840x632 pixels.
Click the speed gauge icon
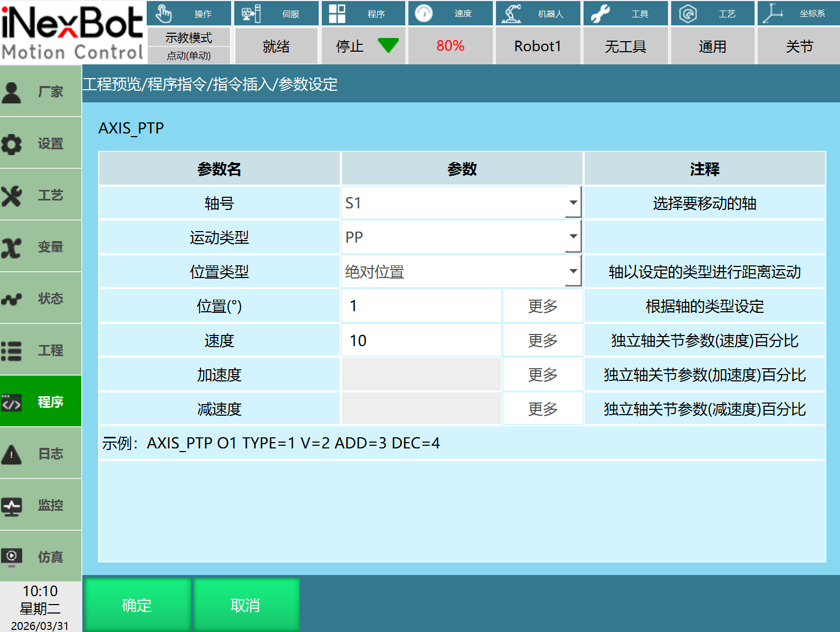(424, 14)
